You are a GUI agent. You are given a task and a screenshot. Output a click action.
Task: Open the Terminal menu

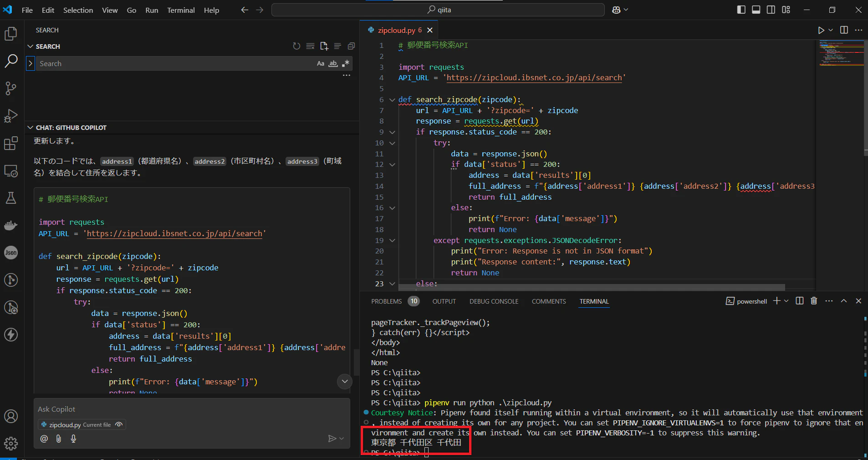(181, 10)
